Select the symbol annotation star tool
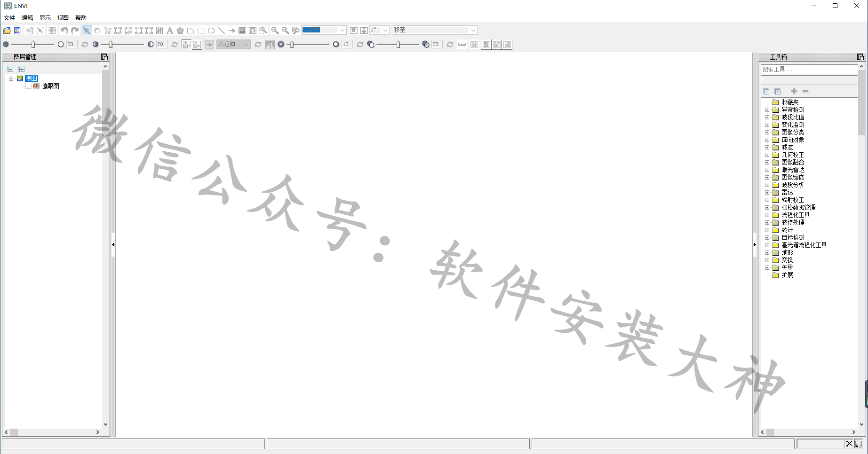 (x=180, y=31)
